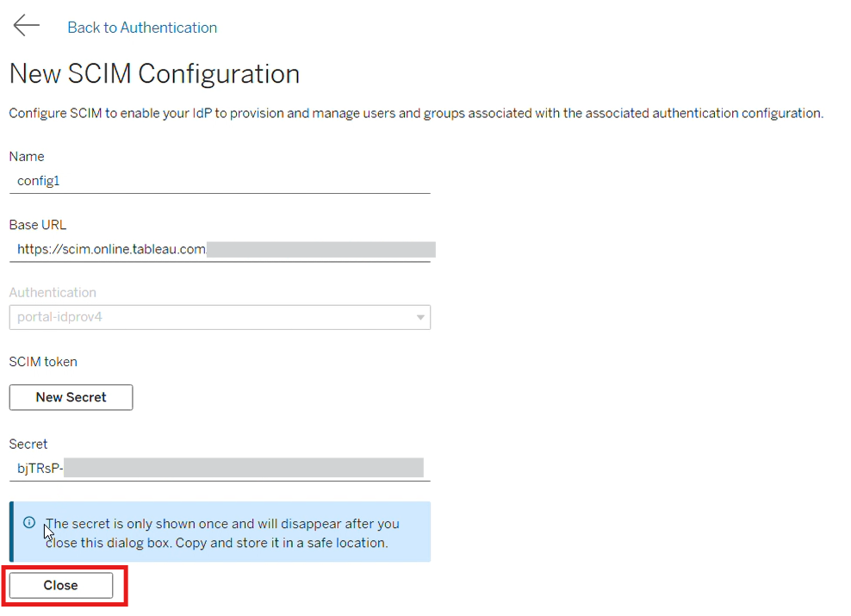Generate a token with New Secret

click(x=71, y=397)
